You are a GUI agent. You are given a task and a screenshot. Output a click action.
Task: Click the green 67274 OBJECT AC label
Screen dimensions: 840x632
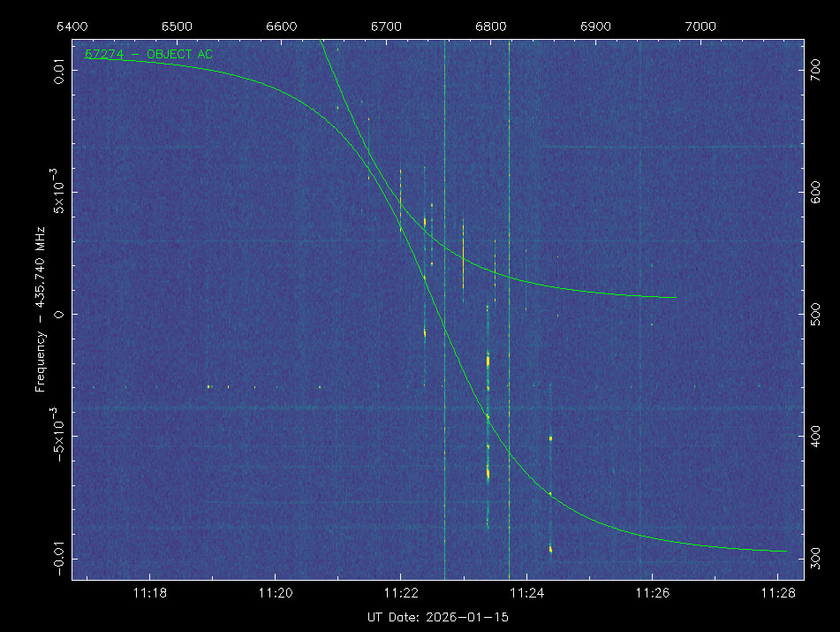148,55
